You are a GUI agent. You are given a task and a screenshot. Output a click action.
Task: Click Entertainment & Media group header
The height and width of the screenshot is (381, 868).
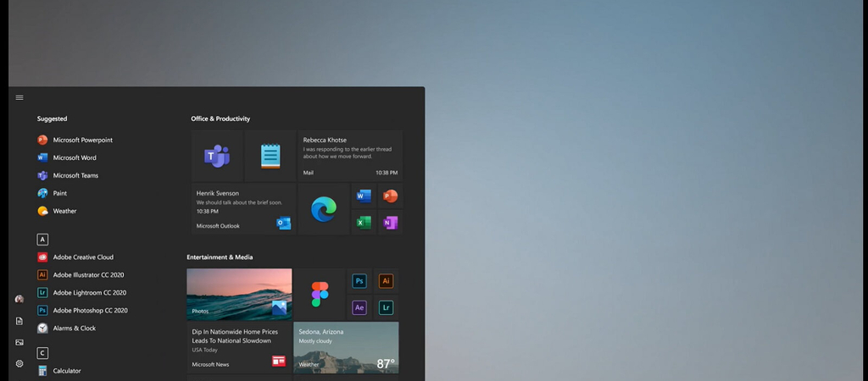point(220,257)
